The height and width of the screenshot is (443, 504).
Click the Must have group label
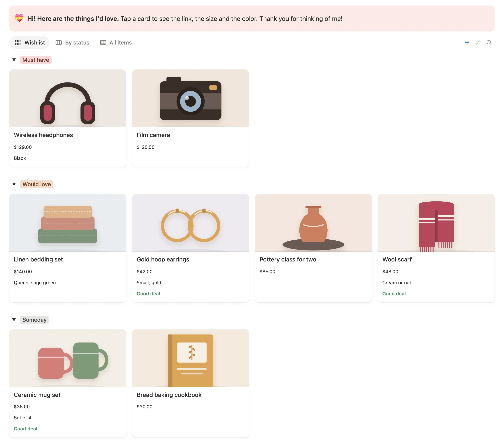[36, 60]
